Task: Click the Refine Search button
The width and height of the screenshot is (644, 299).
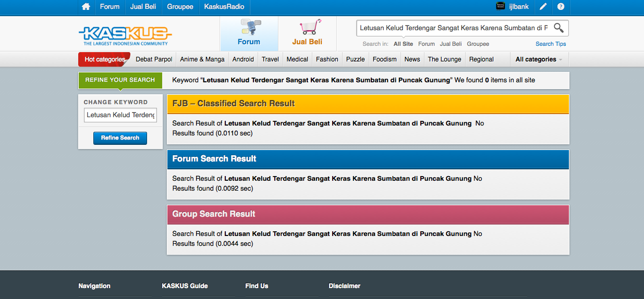Action: (120, 138)
